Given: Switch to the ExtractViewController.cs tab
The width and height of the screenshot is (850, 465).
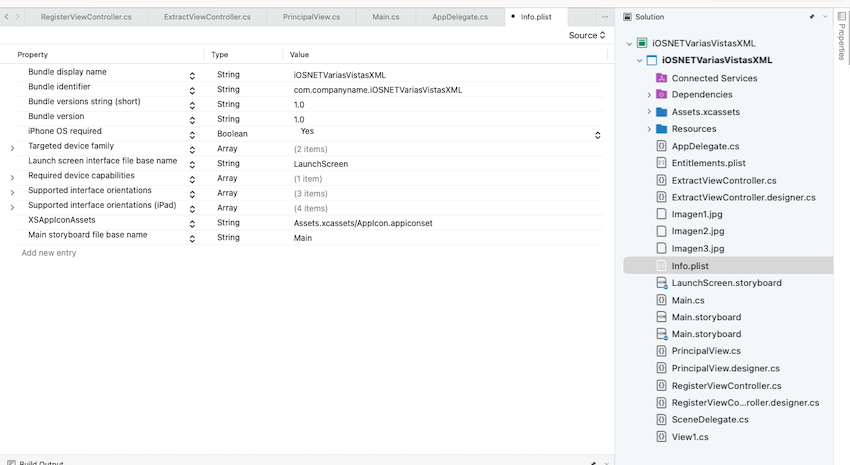Looking at the screenshot, I should coord(207,17).
